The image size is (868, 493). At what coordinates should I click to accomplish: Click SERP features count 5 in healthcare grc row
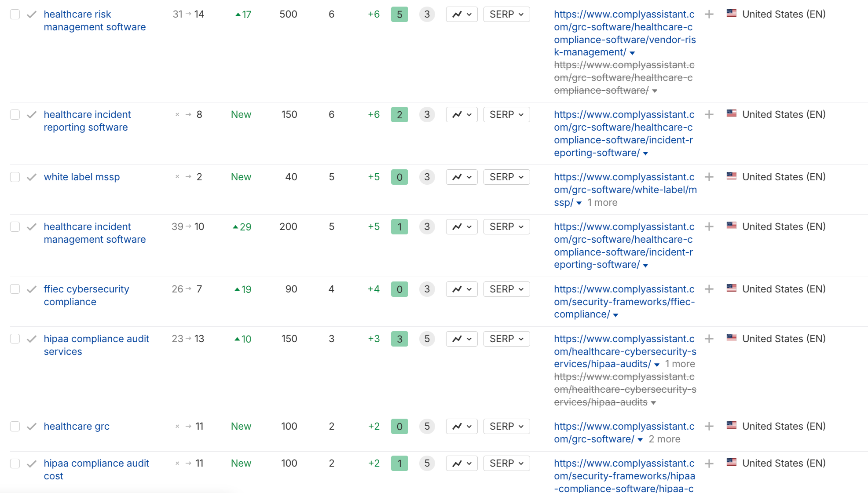click(x=427, y=427)
